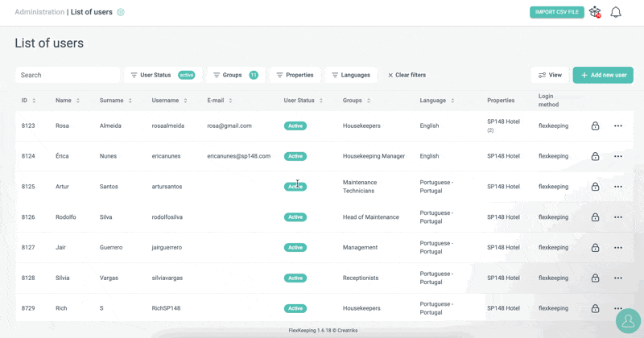
Task: Click the icon next to List of users title
Action: click(x=120, y=12)
